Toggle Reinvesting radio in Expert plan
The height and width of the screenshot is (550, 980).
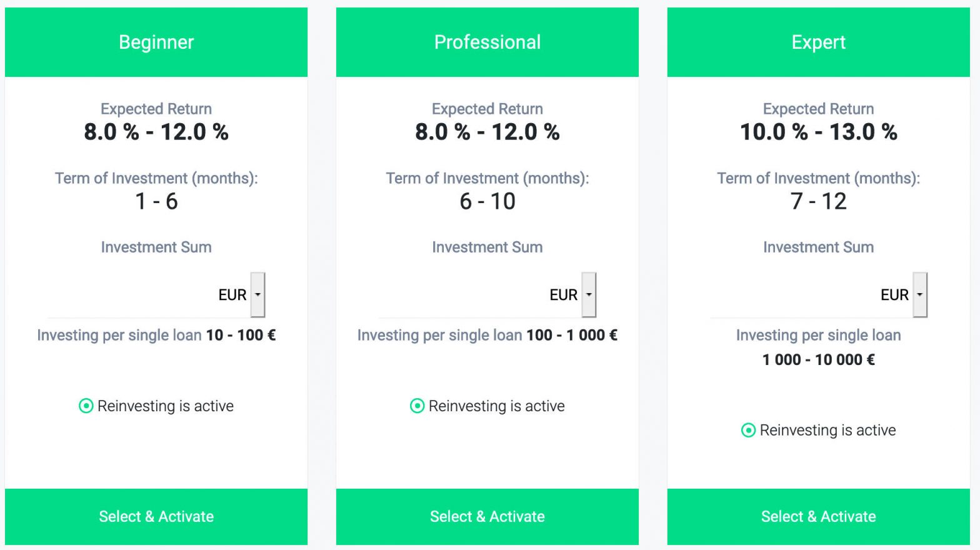click(748, 430)
